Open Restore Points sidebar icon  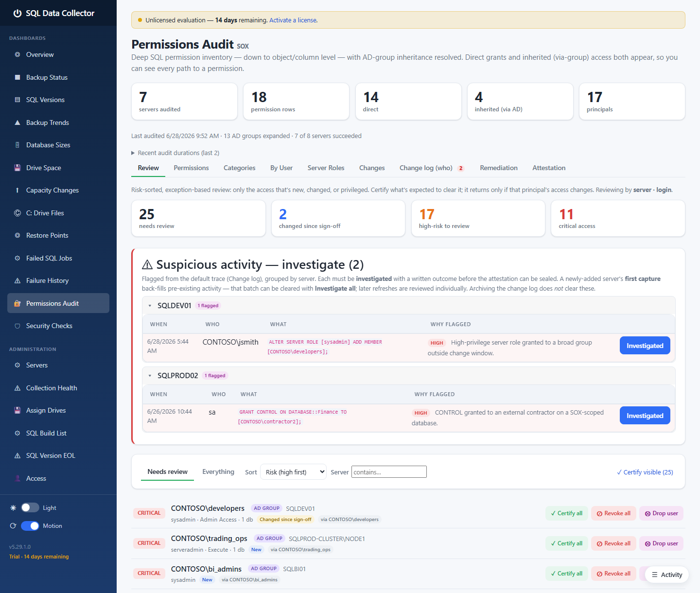point(17,235)
